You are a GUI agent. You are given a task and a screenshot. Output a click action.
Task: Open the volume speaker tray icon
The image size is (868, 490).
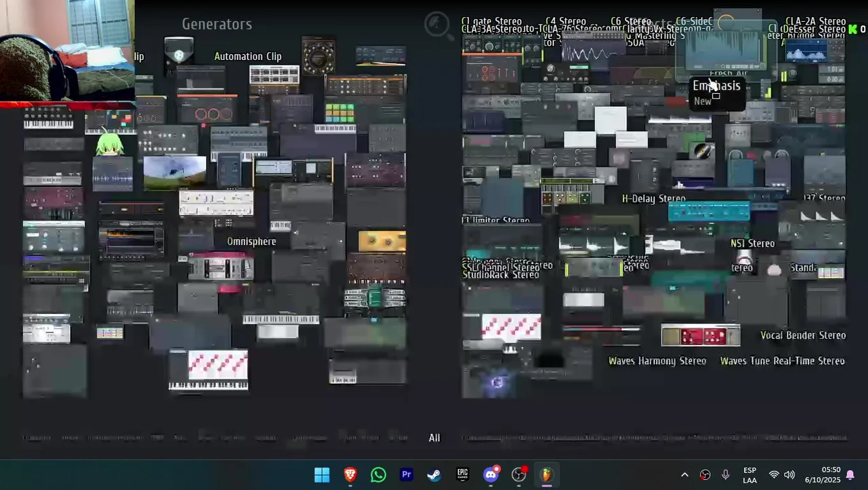coord(789,475)
